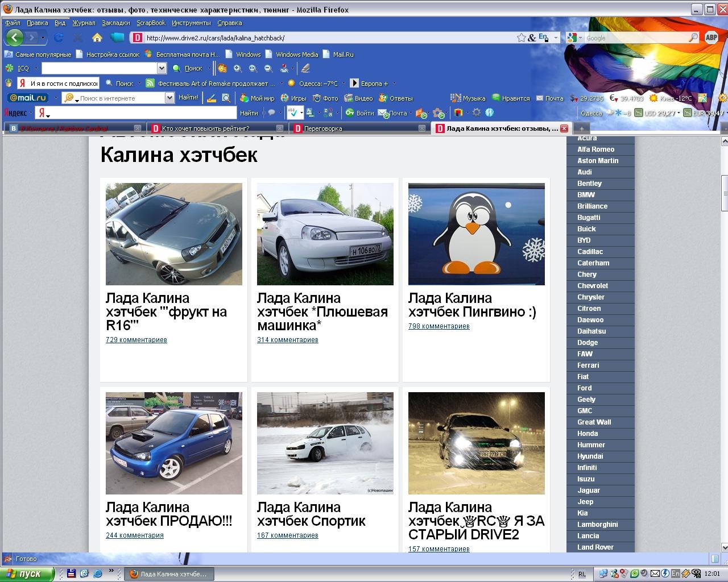Viewport: 728px width, 582px height.
Task: Open the dollar exchange rate 29.2735
Action: [x=586, y=98]
